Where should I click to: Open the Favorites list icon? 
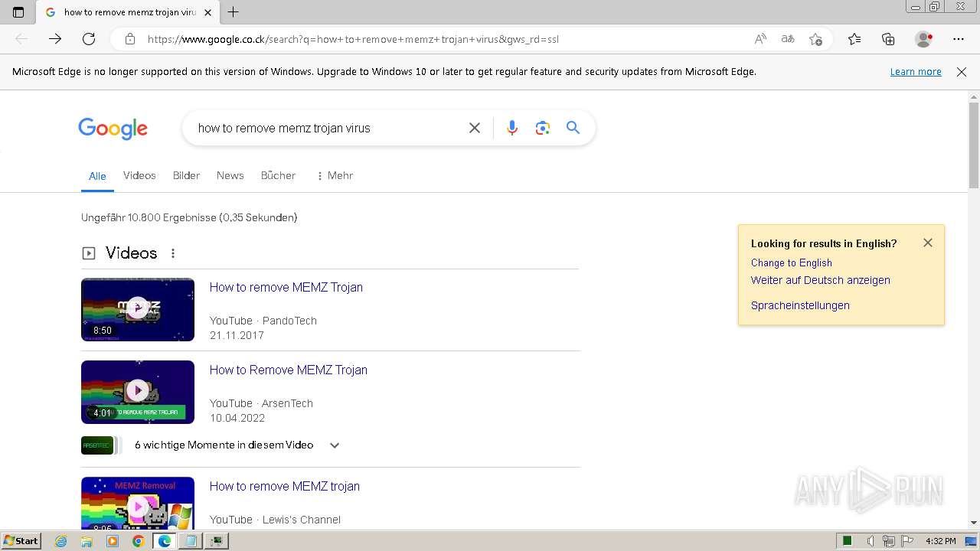click(x=854, y=39)
